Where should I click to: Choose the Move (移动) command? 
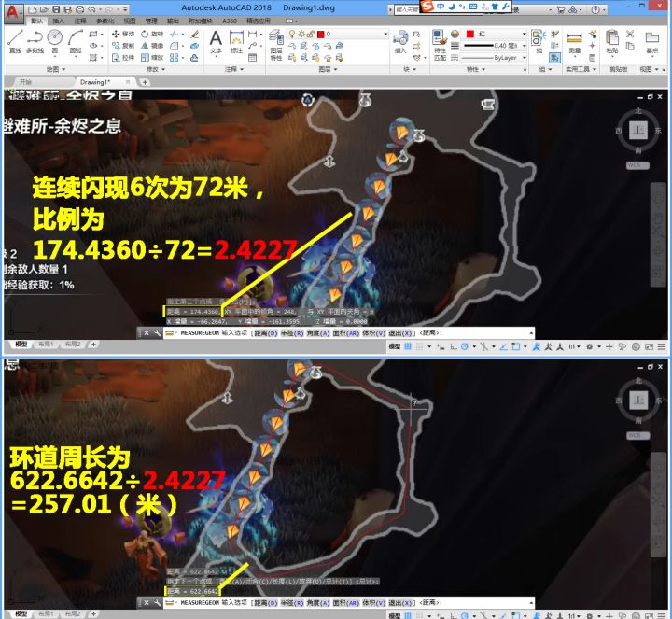(123, 34)
